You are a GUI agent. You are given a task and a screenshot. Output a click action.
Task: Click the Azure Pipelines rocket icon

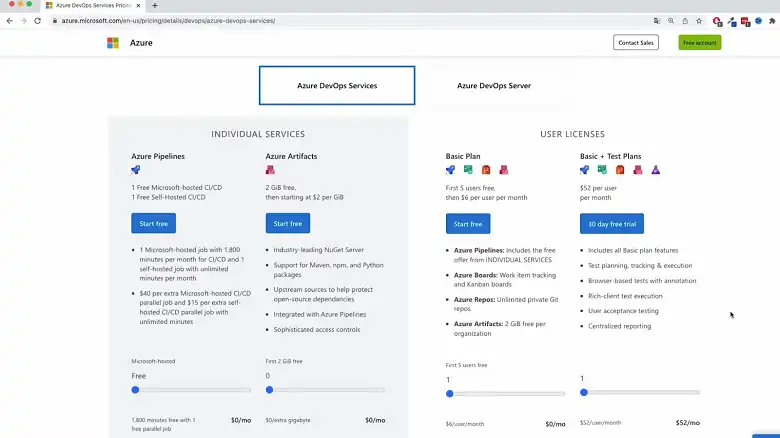tap(136, 170)
